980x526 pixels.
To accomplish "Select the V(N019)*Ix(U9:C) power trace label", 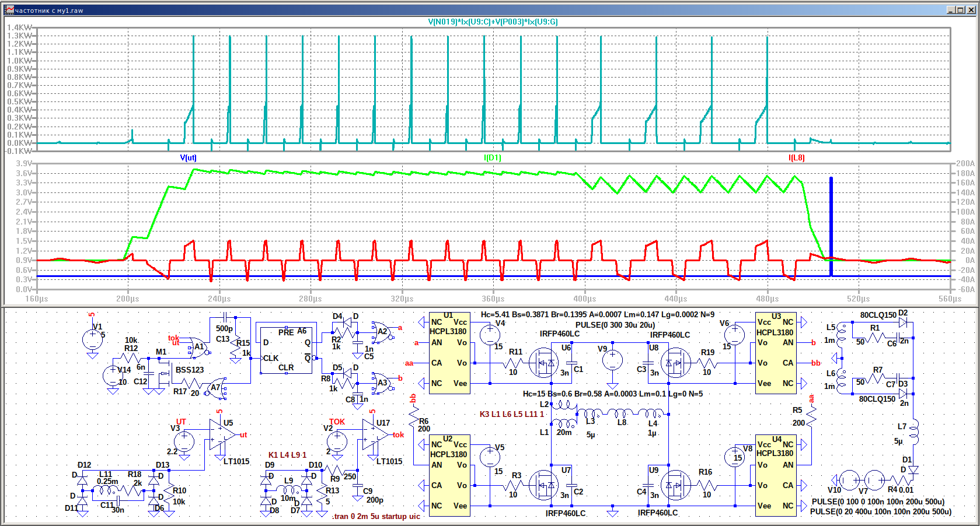I will click(x=493, y=22).
